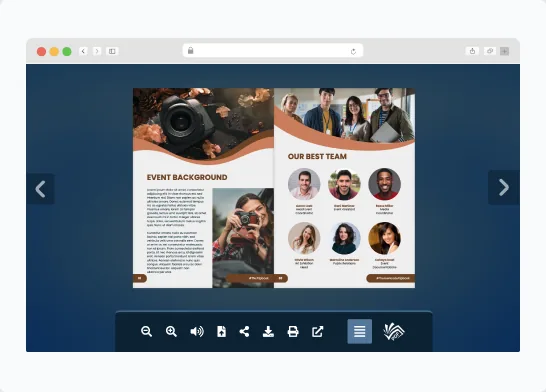Click the woman holding camera photo

(243, 238)
